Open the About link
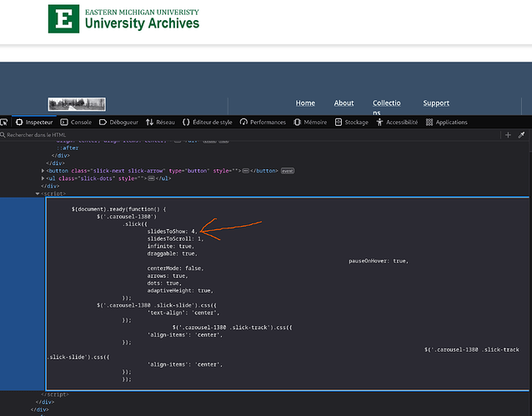 tap(344, 103)
